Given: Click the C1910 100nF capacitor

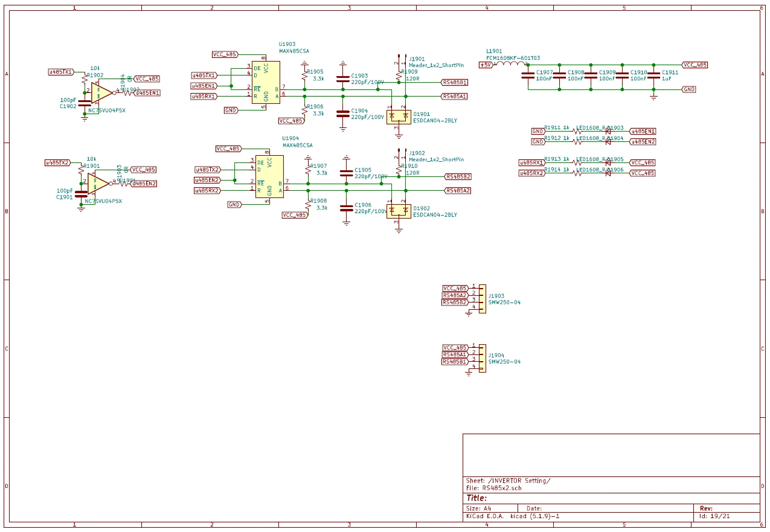Looking at the screenshot, I should coord(622,75).
